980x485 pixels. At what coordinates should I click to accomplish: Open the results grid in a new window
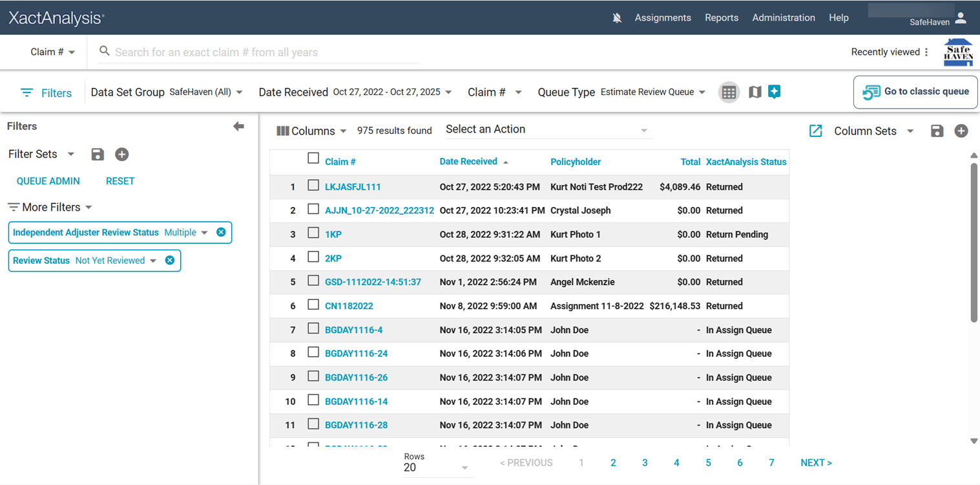click(x=816, y=131)
